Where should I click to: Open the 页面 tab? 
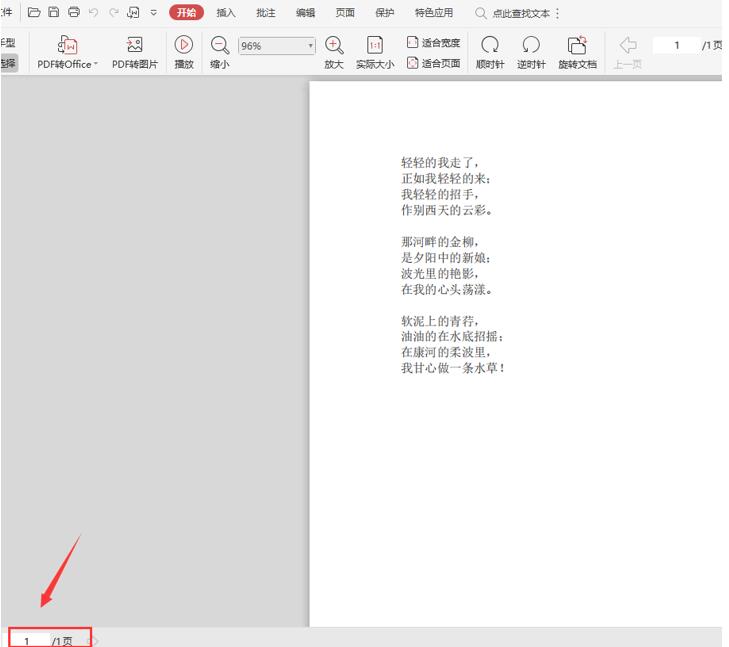[x=345, y=13]
